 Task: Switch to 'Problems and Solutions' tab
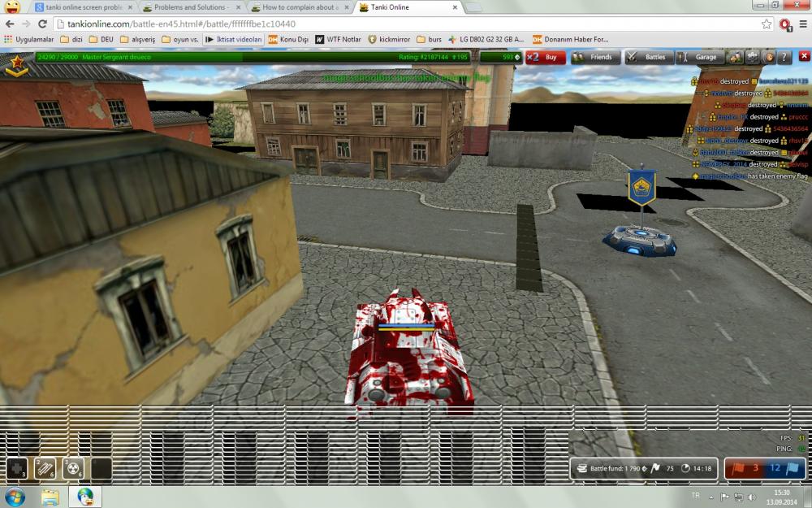tap(192, 7)
